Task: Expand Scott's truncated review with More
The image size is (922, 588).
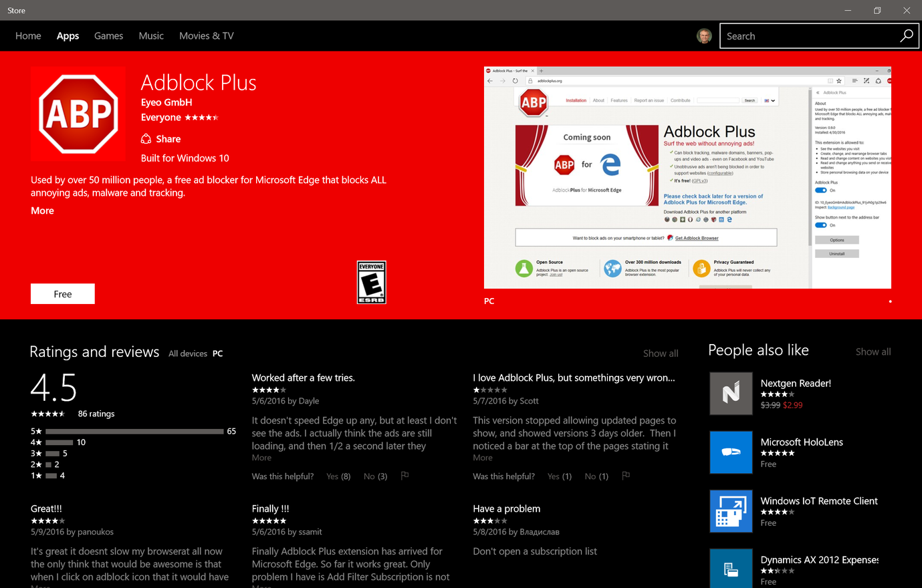Action: point(482,457)
